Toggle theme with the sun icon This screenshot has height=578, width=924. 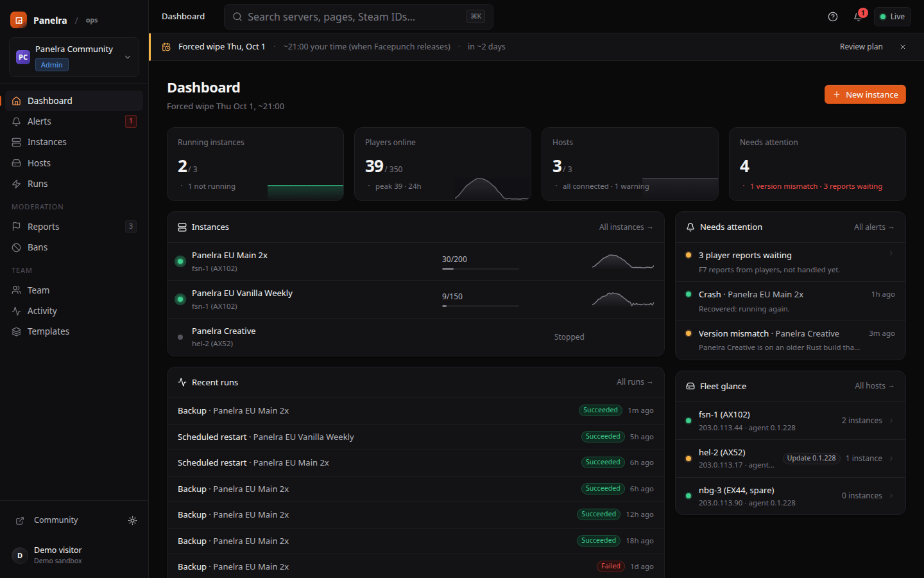coord(132,520)
